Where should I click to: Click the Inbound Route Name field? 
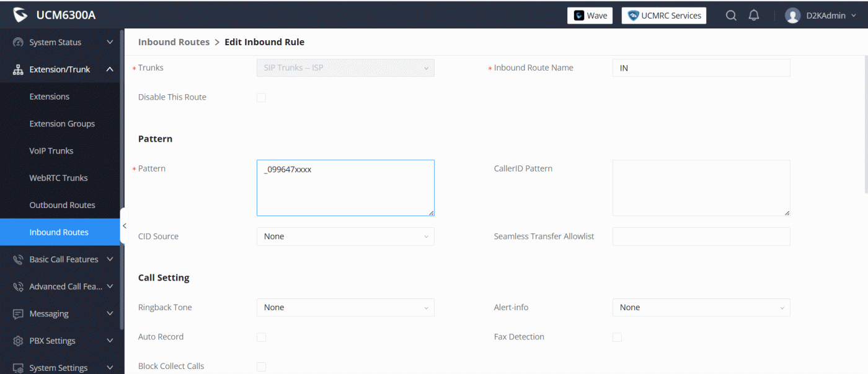click(x=701, y=68)
